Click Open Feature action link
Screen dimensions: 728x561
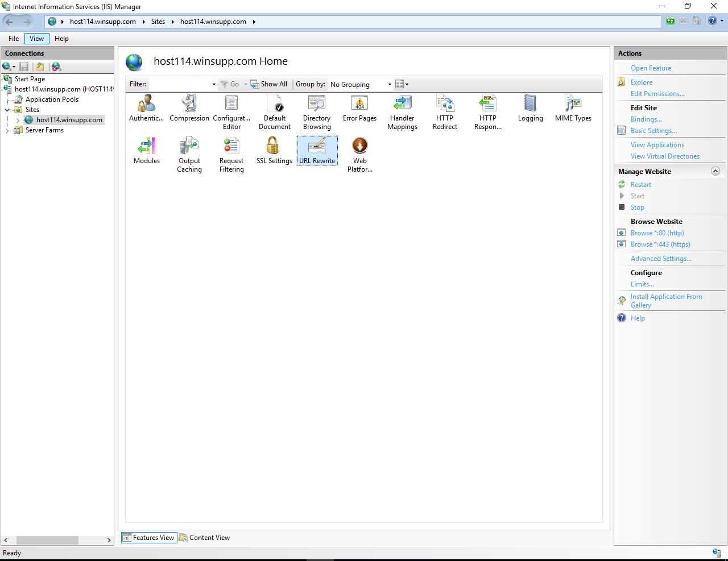click(651, 68)
